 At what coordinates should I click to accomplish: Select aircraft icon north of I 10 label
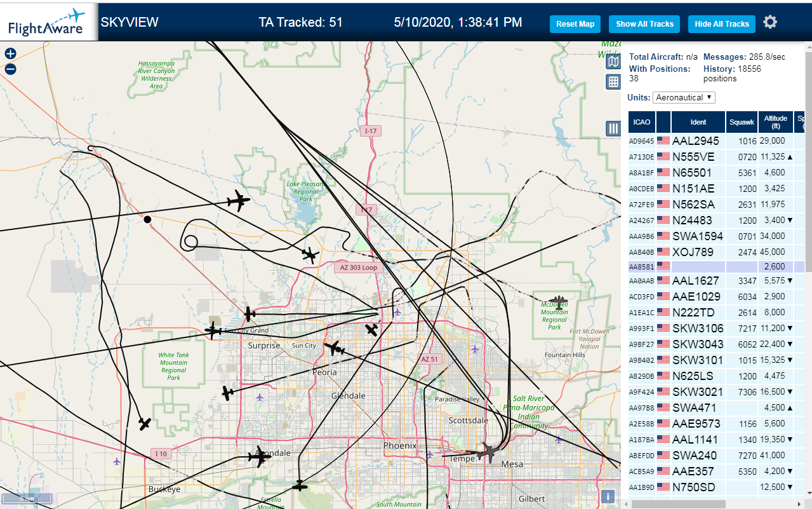coord(145,424)
